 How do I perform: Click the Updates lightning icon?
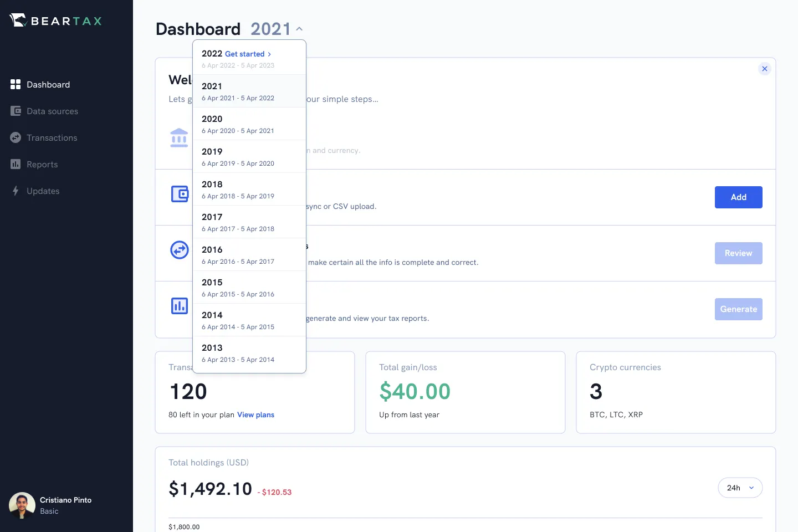16,191
